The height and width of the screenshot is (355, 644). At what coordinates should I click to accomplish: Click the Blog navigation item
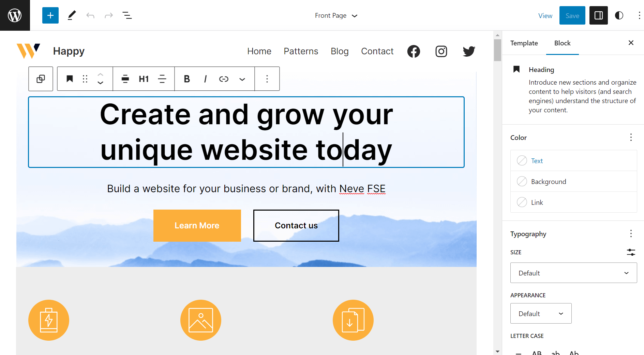[x=340, y=51]
